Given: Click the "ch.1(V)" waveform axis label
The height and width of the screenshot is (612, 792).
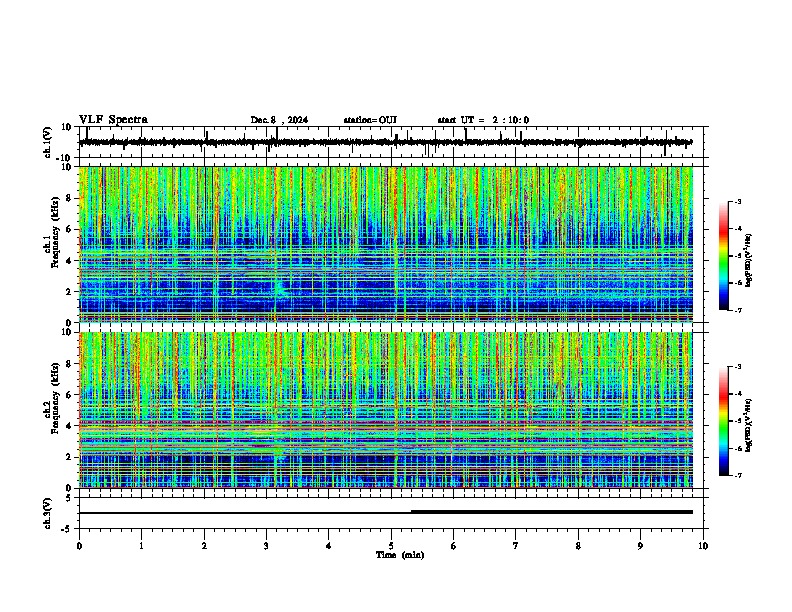Looking at the screenshot, I should [x=47, y=142].
